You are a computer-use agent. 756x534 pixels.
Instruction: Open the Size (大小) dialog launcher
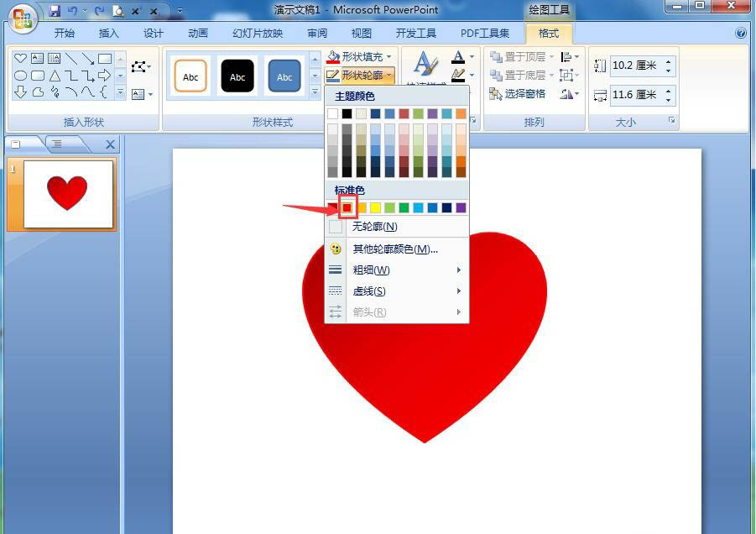[x=672, y=121]
